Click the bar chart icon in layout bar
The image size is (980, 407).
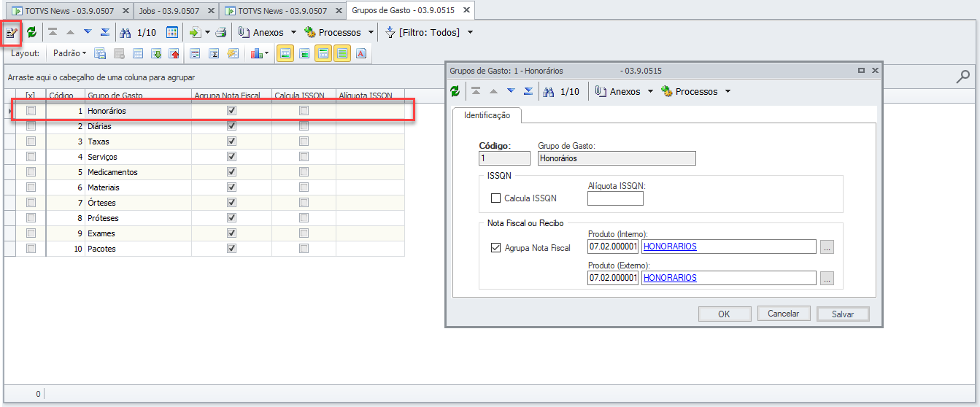256,53
